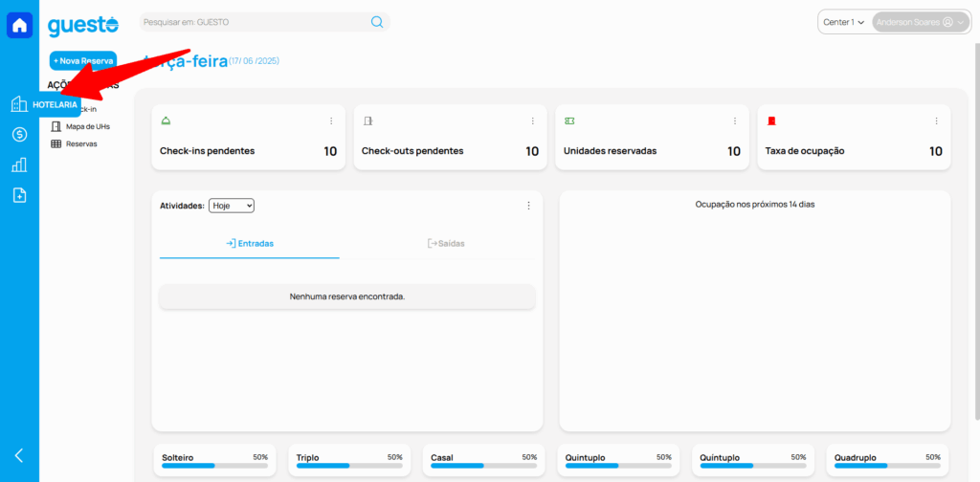Viewport: 980px width, 482px height.
Task: Collapse the sidebar with the left arrow
Action: click(19, 455)
